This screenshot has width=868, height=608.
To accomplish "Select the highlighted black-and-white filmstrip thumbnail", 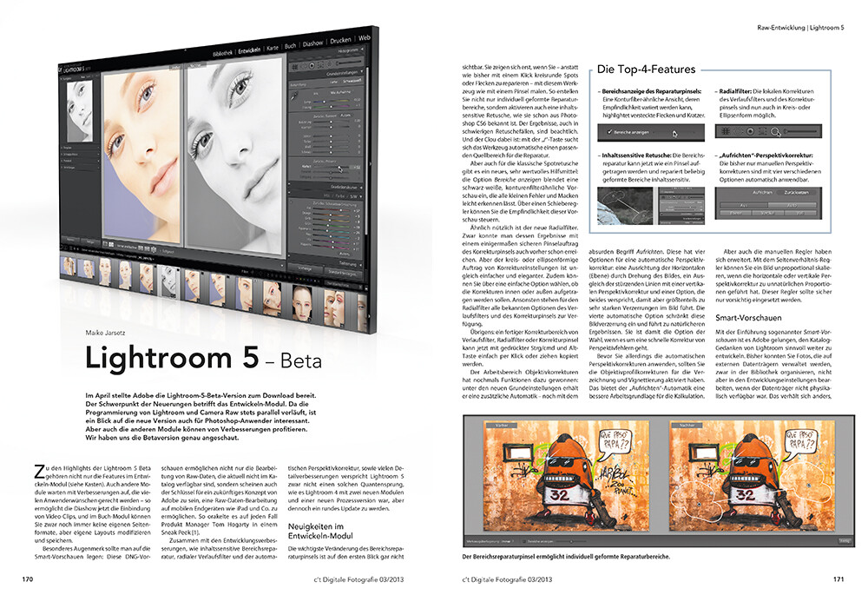I will pos(168,281).
